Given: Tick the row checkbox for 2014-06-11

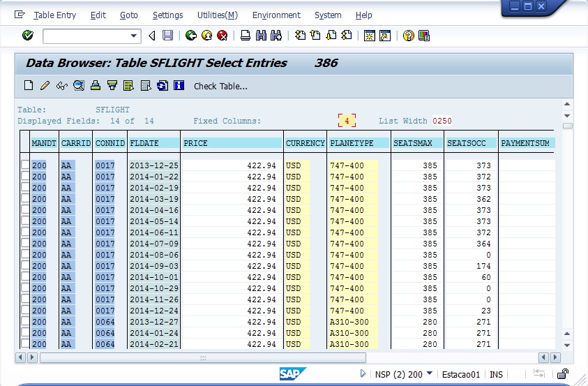Looking at the screenshot, I should 25,232.
